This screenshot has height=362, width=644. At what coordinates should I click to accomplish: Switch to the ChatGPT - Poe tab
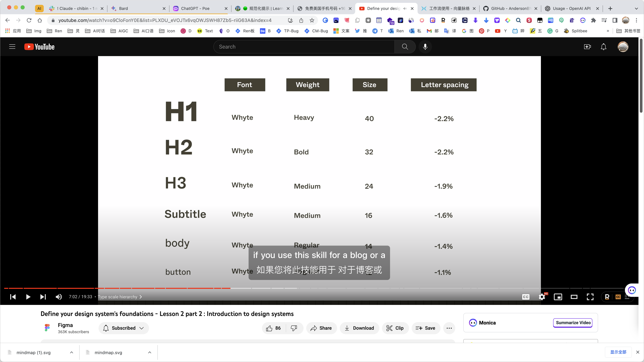coord(200,8)
